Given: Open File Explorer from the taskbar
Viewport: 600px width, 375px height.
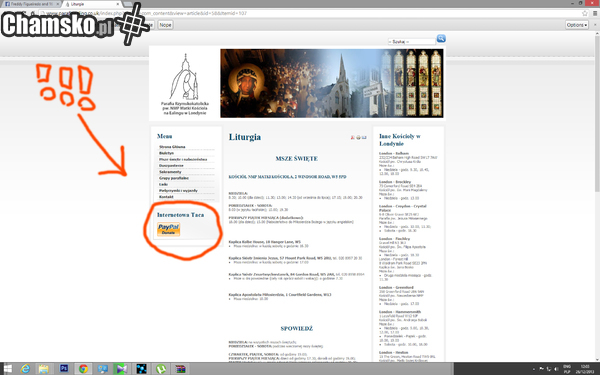Looking at the screenshot, I should click(44, 369).
